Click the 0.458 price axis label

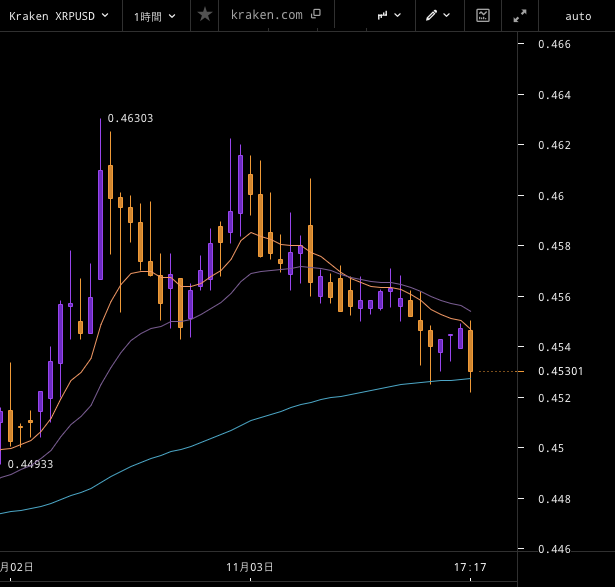pyautogui.click(x=554, y=246)
